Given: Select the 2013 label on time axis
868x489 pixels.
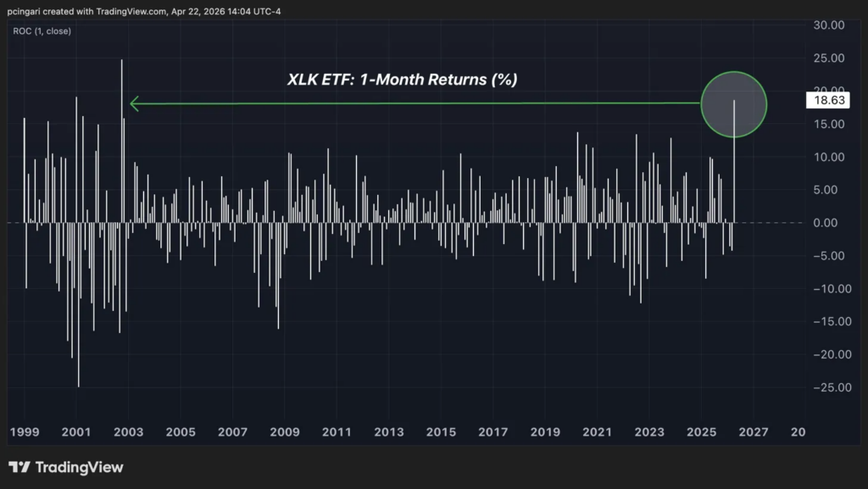Looking at the screenshot, I should pyautogui.click(x=388, y=432).
